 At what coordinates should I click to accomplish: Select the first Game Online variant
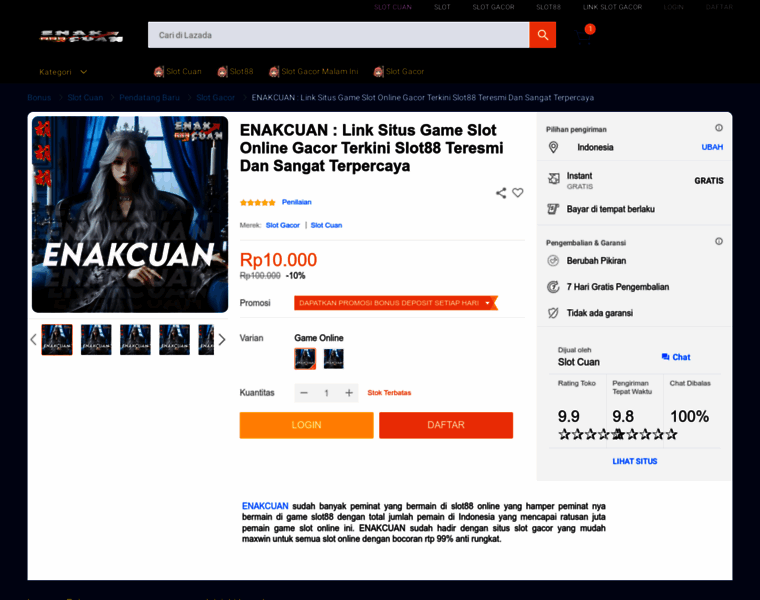[x=305, y=359]
